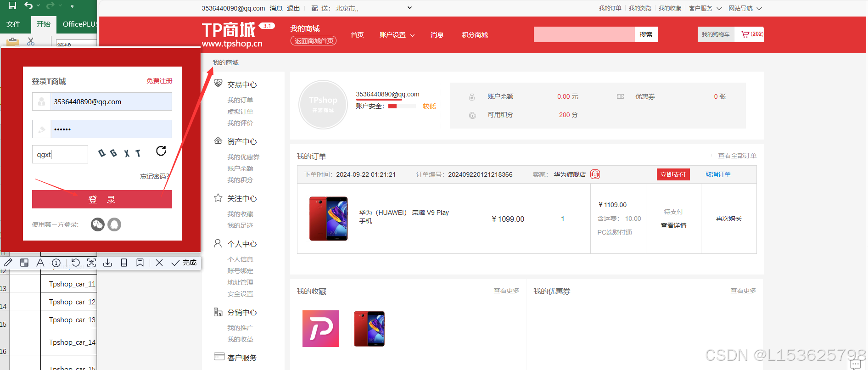
Task: Click TPshop profile avatar
Action: [323, 105]
